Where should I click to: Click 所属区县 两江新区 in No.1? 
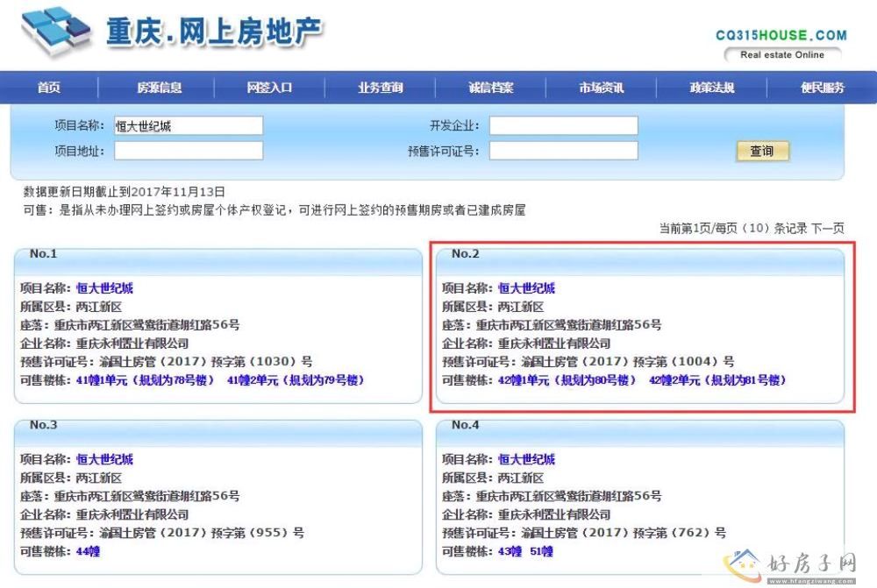click(71, 307)
